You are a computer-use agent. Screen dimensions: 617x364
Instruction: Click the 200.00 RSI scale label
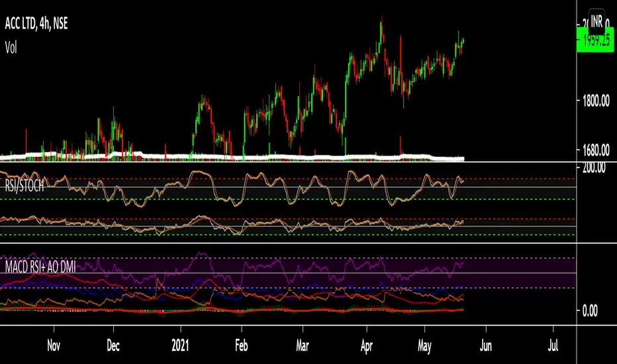(594, 168)
